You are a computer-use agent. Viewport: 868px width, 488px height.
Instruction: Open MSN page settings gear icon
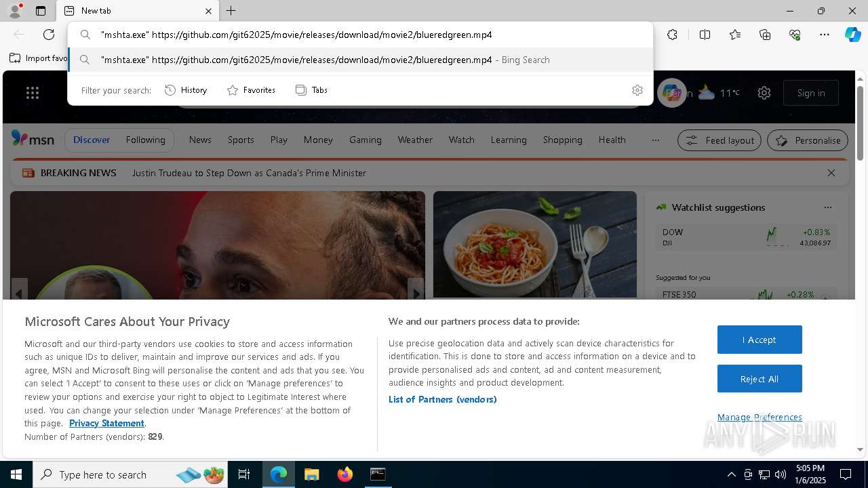click(x=764, y=93)
